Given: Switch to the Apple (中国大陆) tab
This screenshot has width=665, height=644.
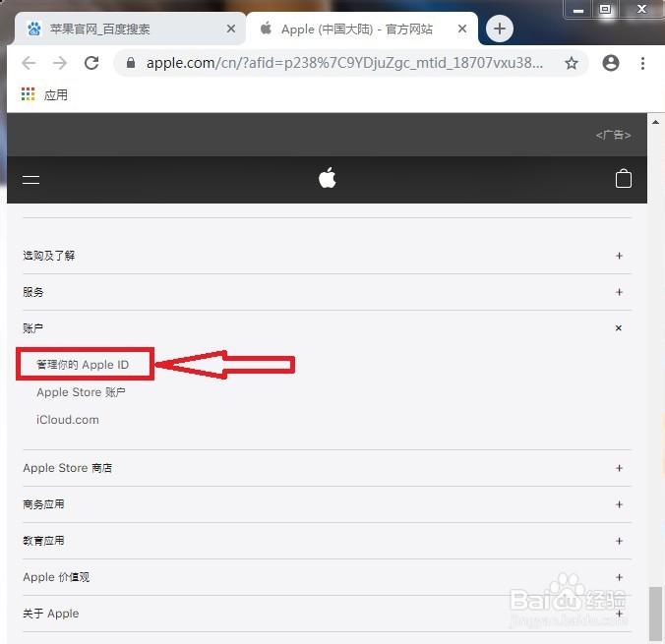Looking at the screenshot, I should [362, 29].
